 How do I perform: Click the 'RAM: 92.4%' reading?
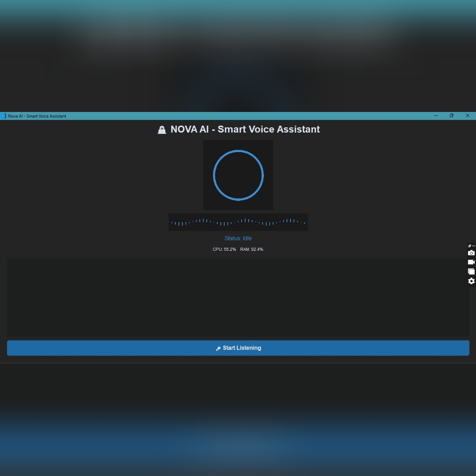pyautogui.click(x=252, y=249)
